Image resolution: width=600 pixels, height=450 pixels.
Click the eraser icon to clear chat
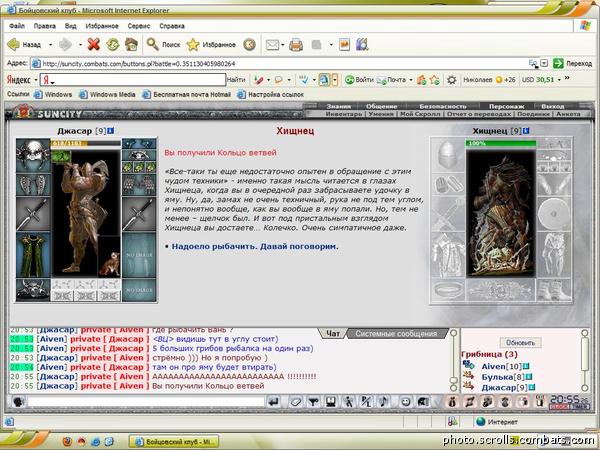[295, 402]
